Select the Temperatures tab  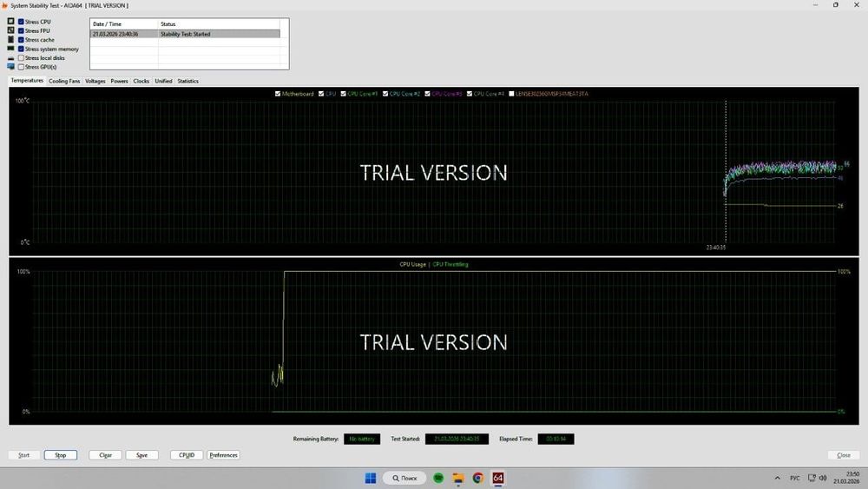point(27,80)
